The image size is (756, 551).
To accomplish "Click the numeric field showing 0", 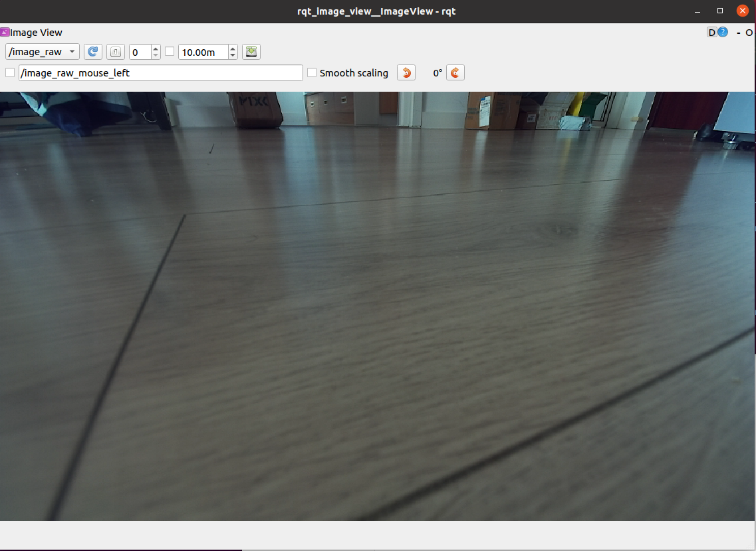I will [140, 52].
